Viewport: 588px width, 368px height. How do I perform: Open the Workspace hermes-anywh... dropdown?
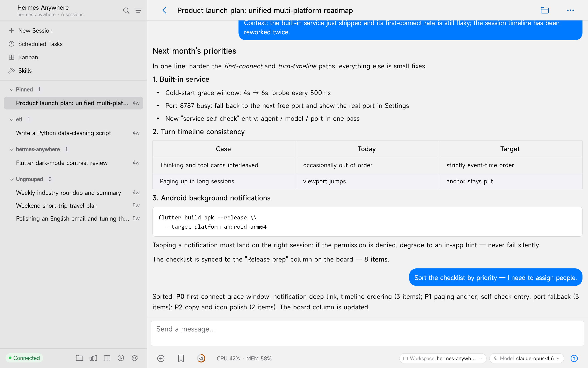point(442,358)
